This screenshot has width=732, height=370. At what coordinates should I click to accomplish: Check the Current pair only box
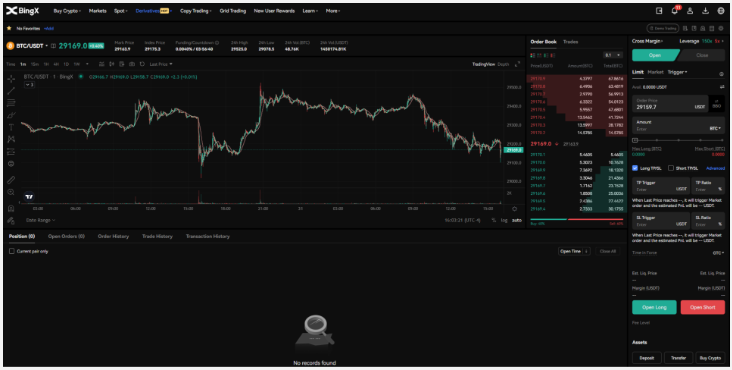tap(12, 251)
